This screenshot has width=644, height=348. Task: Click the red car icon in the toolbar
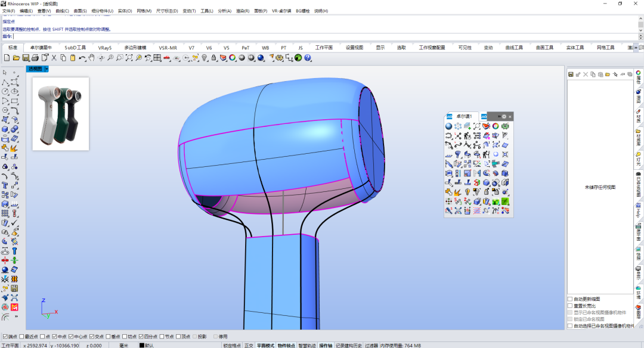[167, 58]
